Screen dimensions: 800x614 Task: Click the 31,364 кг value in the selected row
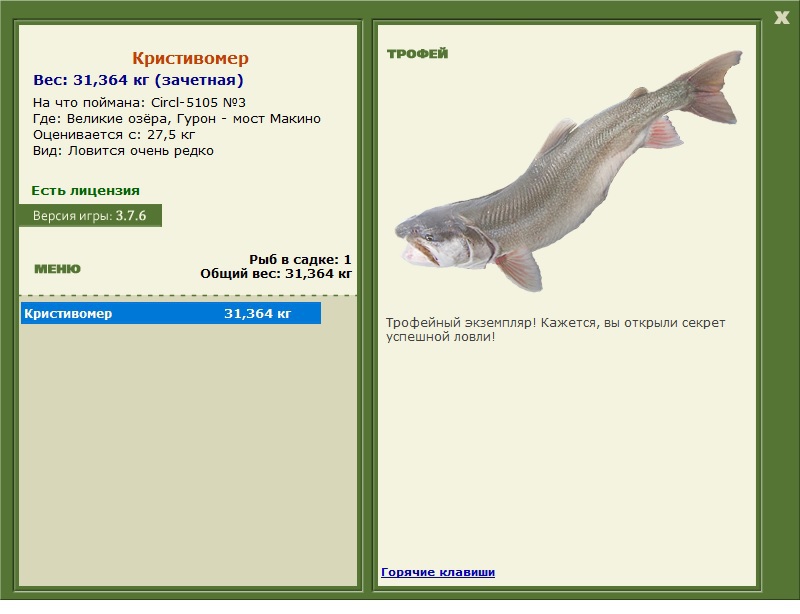click(257, 314)
